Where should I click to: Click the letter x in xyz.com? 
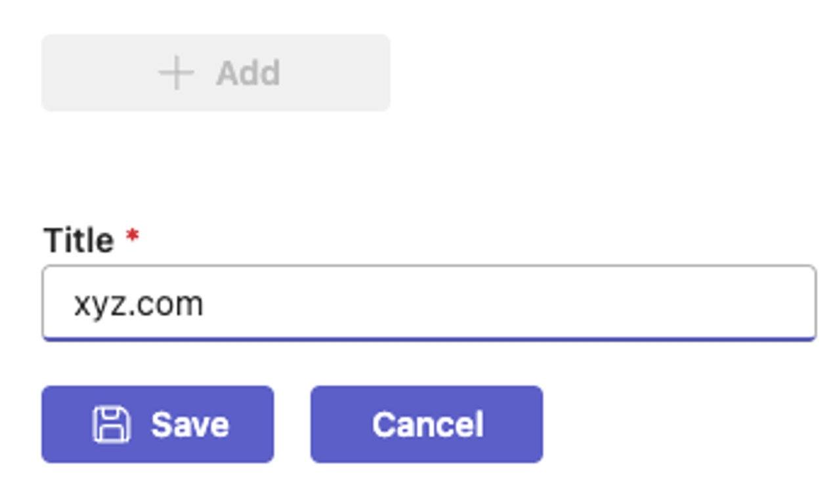click(x=81, y=306)
